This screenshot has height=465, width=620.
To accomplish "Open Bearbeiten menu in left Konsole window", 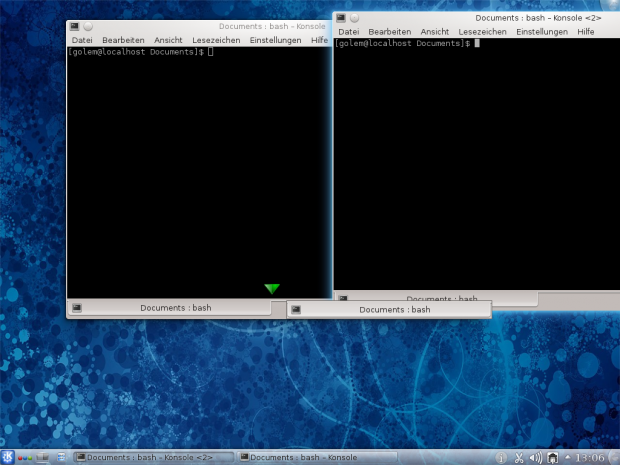I will point(123,40).
